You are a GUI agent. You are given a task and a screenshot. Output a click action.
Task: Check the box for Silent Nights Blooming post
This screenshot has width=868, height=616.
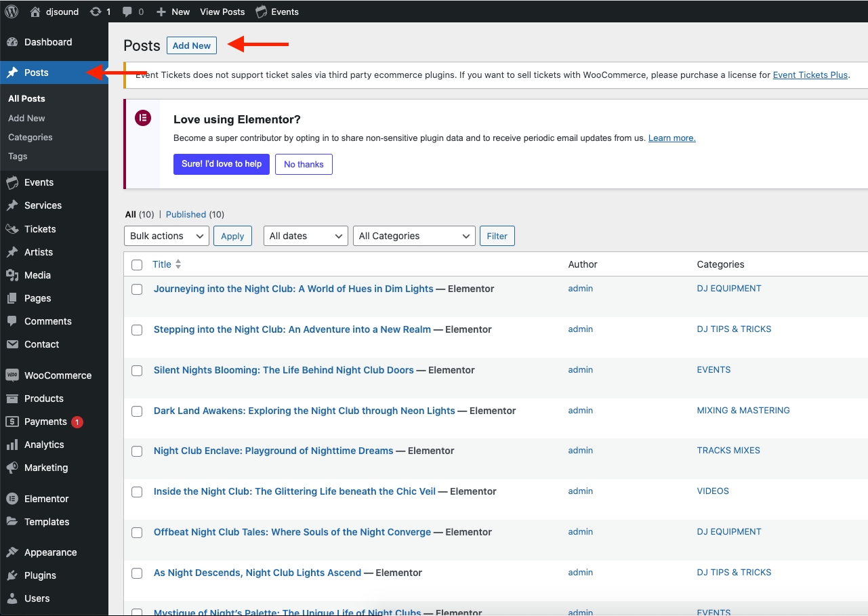[x=137, y=371]
